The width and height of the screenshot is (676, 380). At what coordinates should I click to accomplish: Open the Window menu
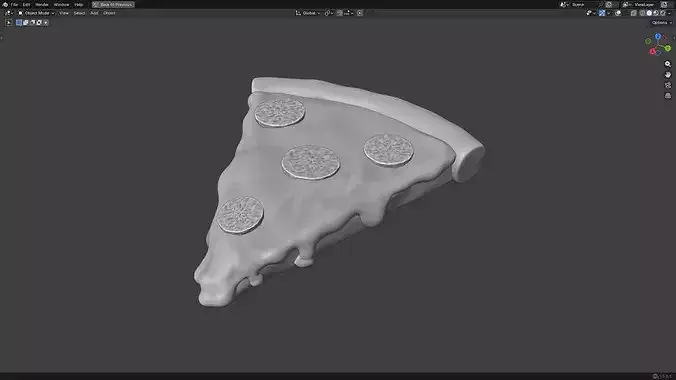click(61, 4)
